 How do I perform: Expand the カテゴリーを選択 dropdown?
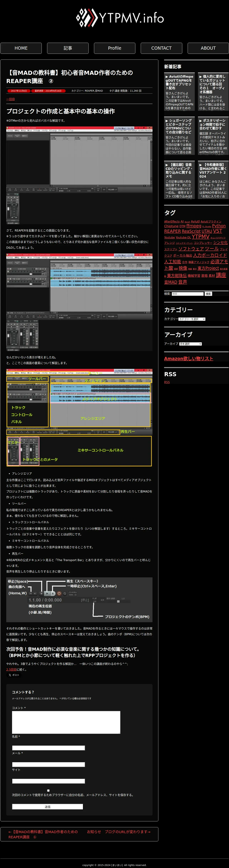192,319
